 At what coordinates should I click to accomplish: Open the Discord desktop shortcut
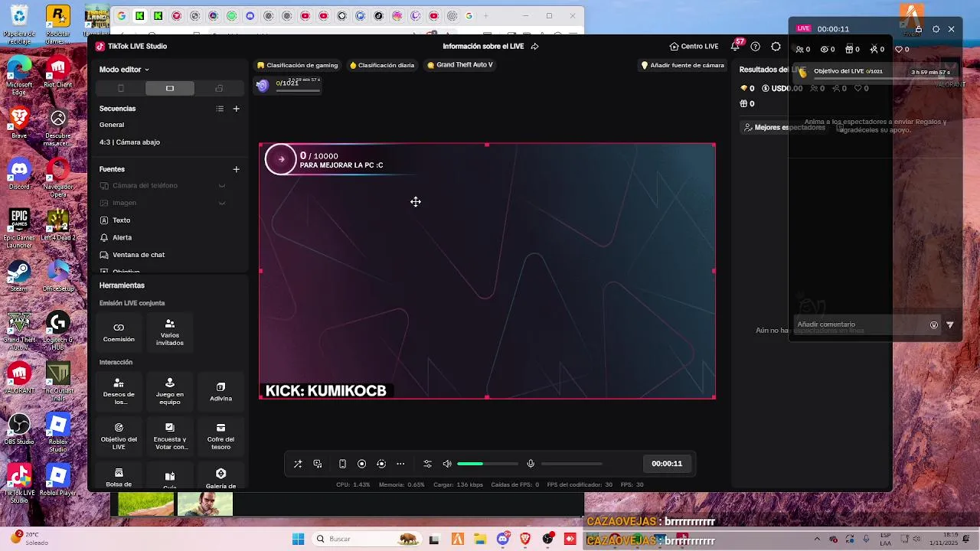(19, 174)
